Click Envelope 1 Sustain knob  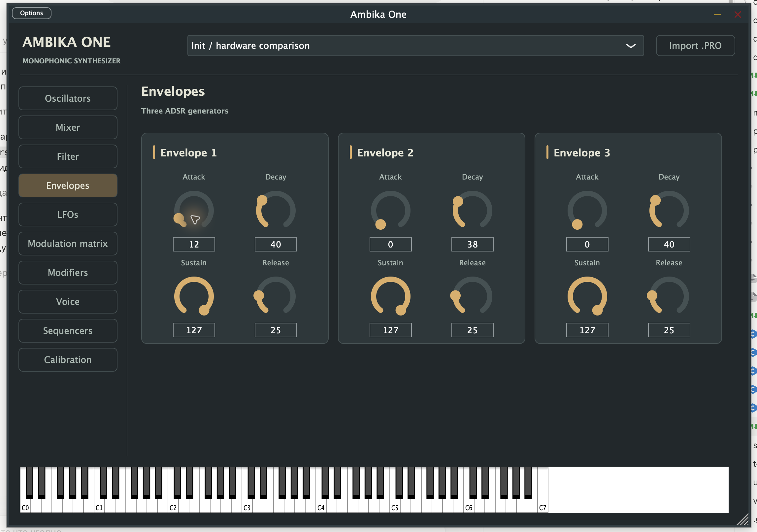[x=194, y=296]
